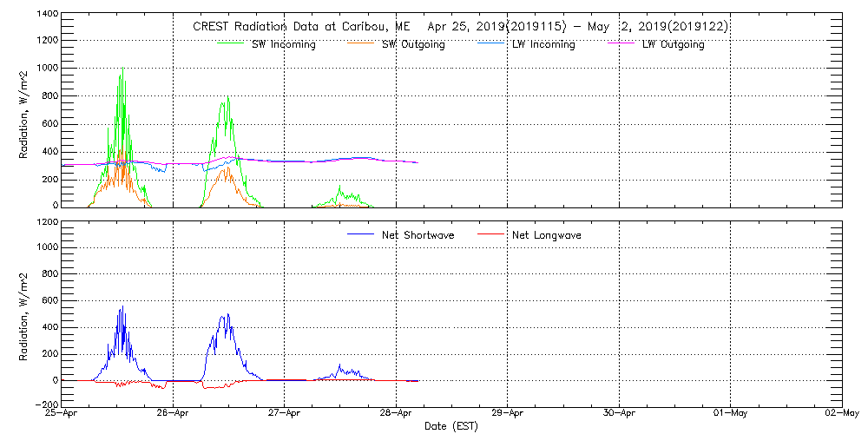Select the "LW Outgoing" legend text
This screenshot has height=434, width=868.
tap(673, 44)
